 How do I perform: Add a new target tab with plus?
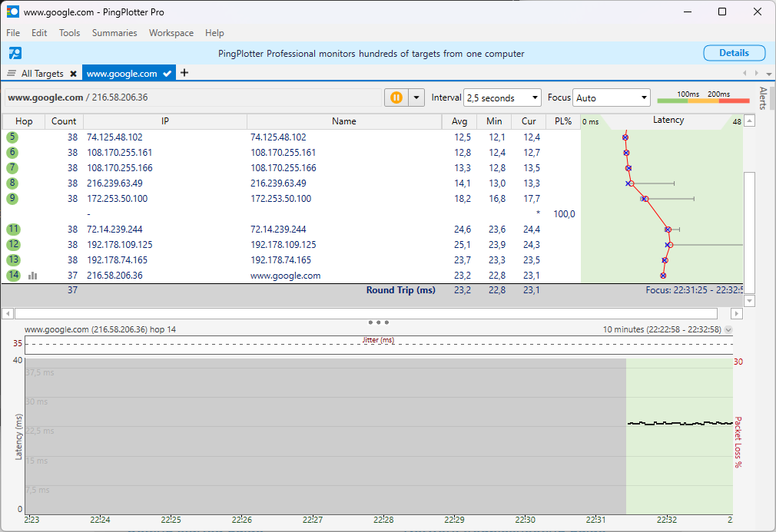tap(184, 73)
